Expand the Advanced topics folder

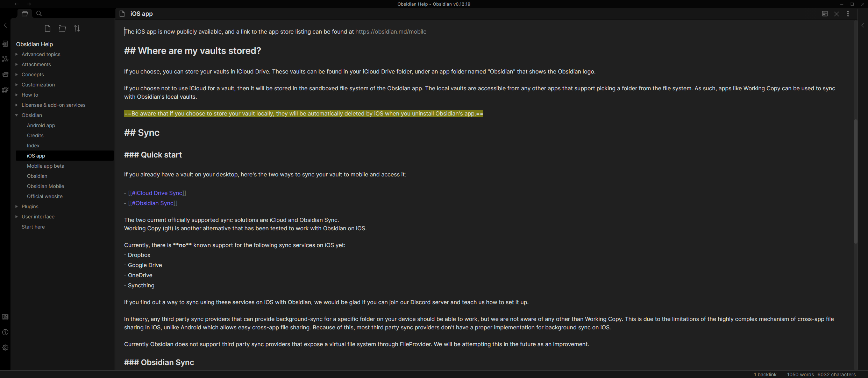tap(16, 54)
